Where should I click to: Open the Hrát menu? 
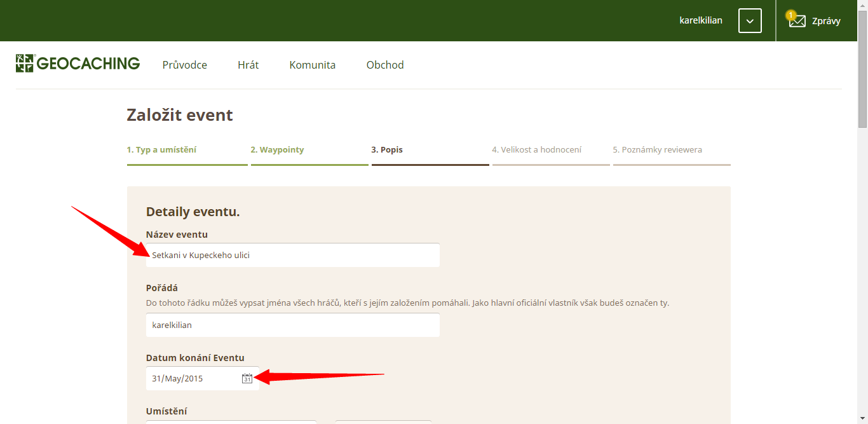point(248,65)
